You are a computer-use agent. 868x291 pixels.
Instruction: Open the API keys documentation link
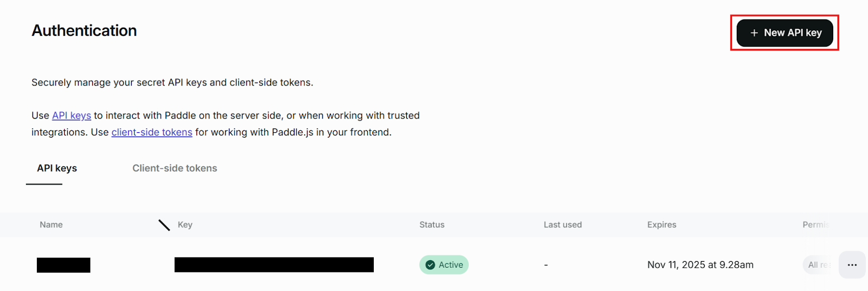click(72, 115)
